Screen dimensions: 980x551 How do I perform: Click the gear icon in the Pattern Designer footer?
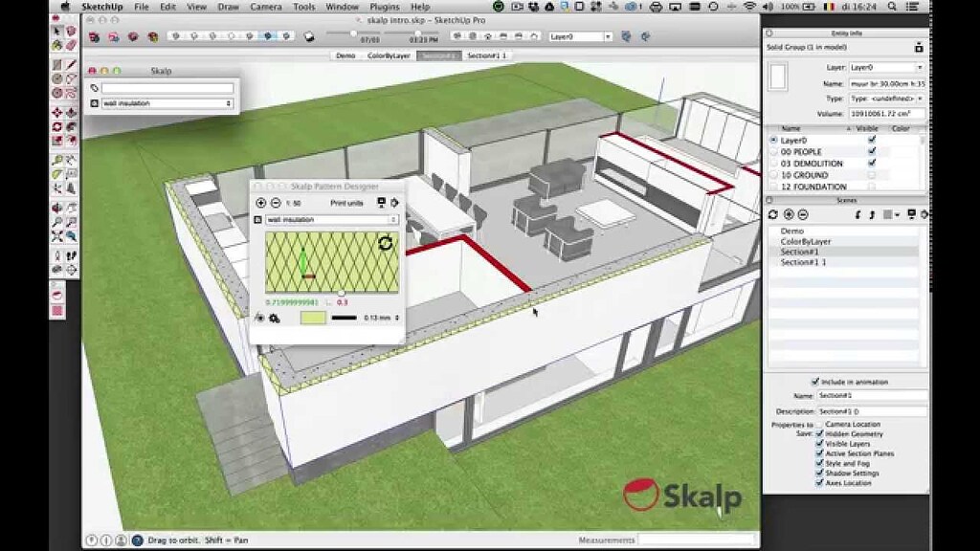pos(274,318)
